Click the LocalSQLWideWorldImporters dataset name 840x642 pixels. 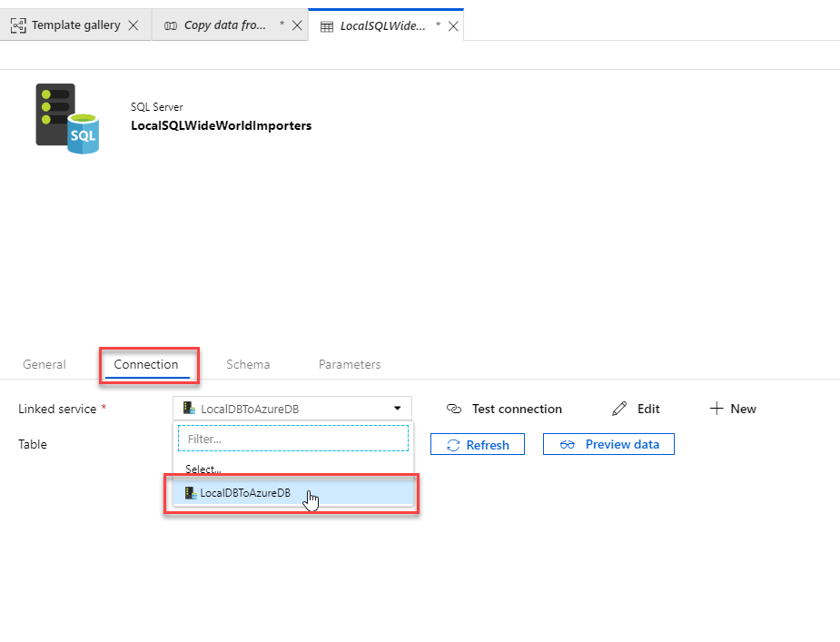[222, 125]
